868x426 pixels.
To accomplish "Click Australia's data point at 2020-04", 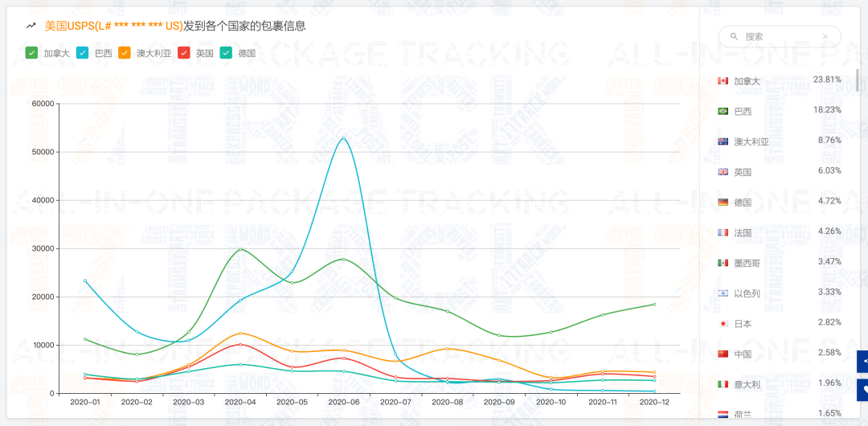I will (240, 333).
